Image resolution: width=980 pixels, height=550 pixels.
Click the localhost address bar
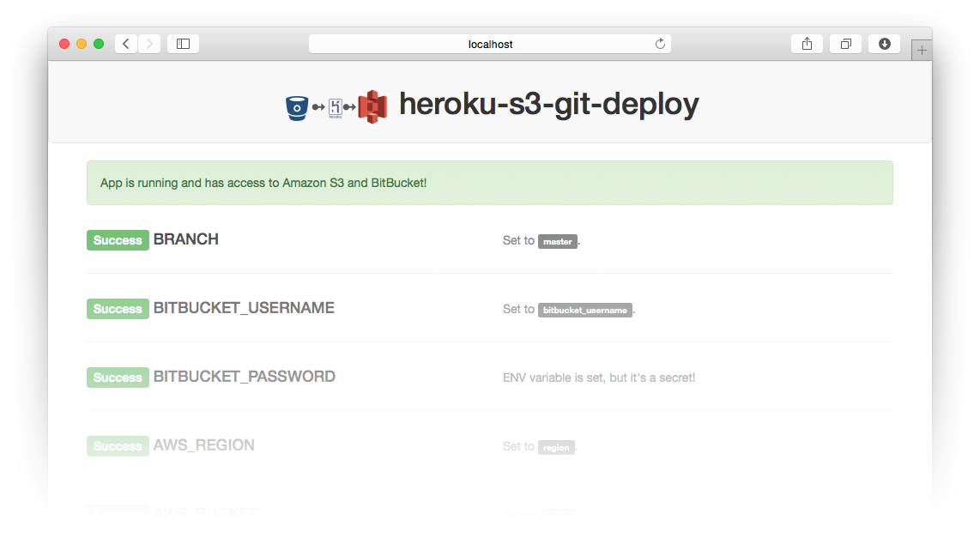pyautogui.click(x=490, y=44)
